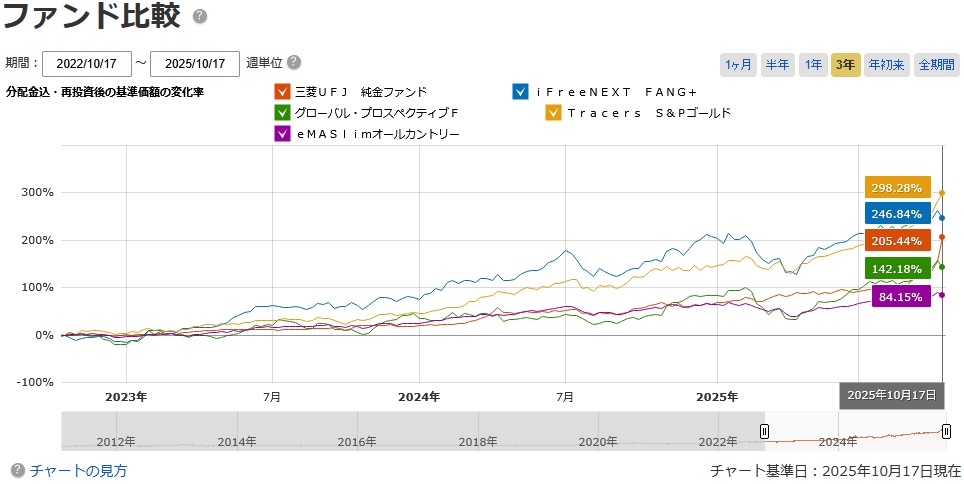Click the question icon beside チャートの見方
Viewport: 964px width, 484px height.
point(17,470)
